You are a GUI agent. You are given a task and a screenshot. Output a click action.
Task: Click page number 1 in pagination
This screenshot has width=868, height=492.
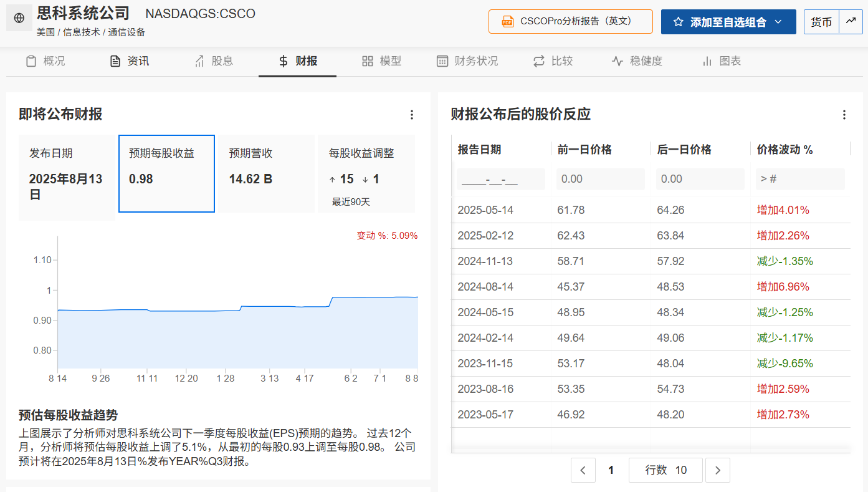click(x=611, y=470)
